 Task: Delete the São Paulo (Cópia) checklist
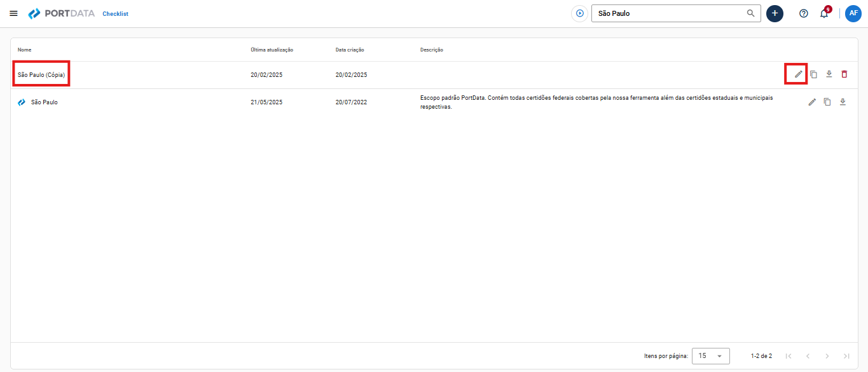(844, 74)
